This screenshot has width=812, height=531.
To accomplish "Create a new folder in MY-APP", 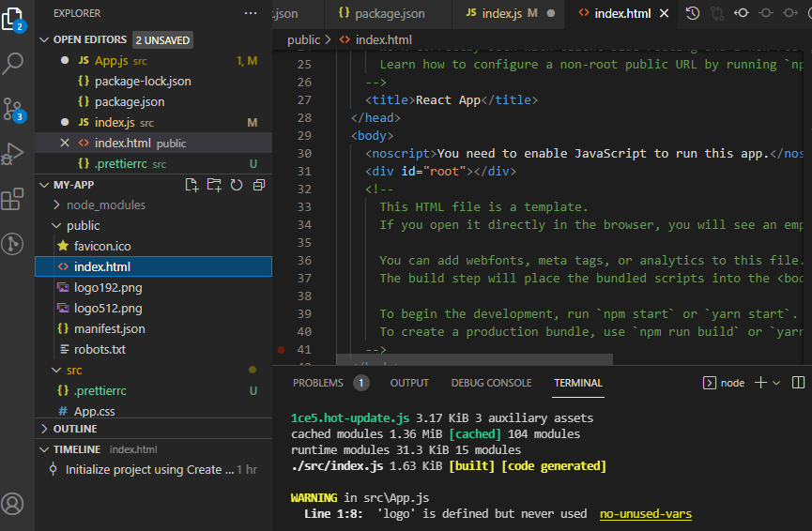I will (214, 185).
